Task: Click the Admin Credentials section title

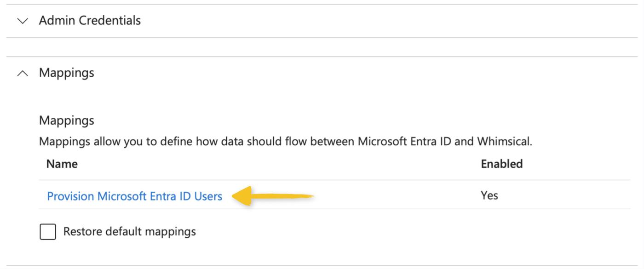Action: (90, 20)
